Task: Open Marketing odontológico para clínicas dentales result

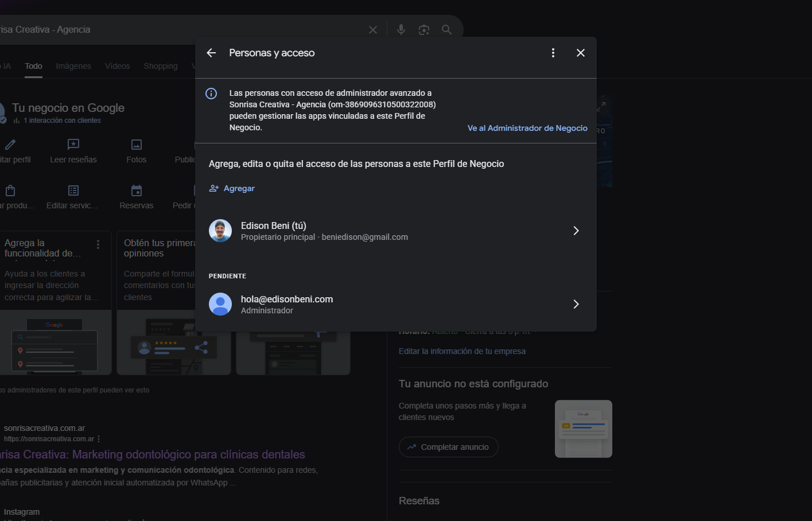Action: 152,454
